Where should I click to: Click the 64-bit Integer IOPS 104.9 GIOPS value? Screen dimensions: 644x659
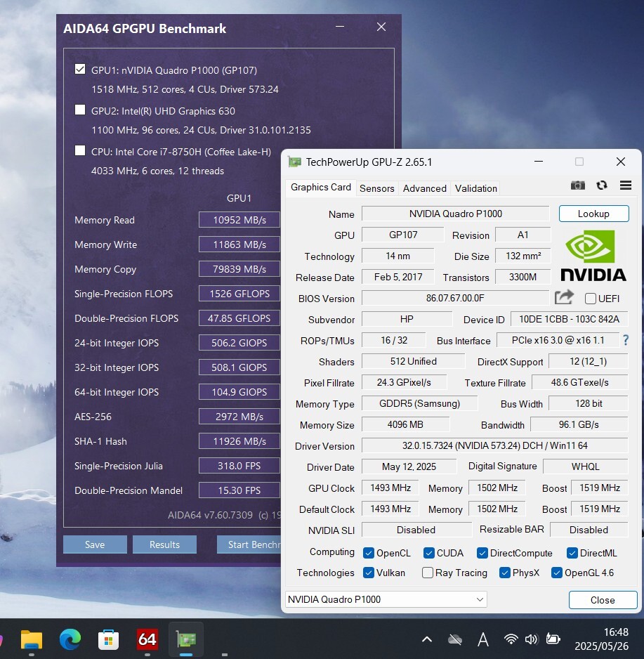pyautogui.click(x=239, y=392)
